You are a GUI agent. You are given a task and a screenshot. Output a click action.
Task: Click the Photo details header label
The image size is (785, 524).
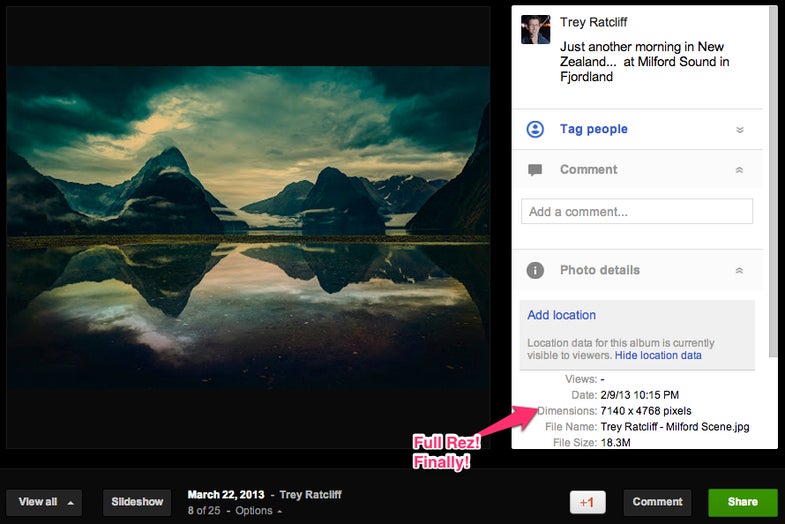point(600,270)
